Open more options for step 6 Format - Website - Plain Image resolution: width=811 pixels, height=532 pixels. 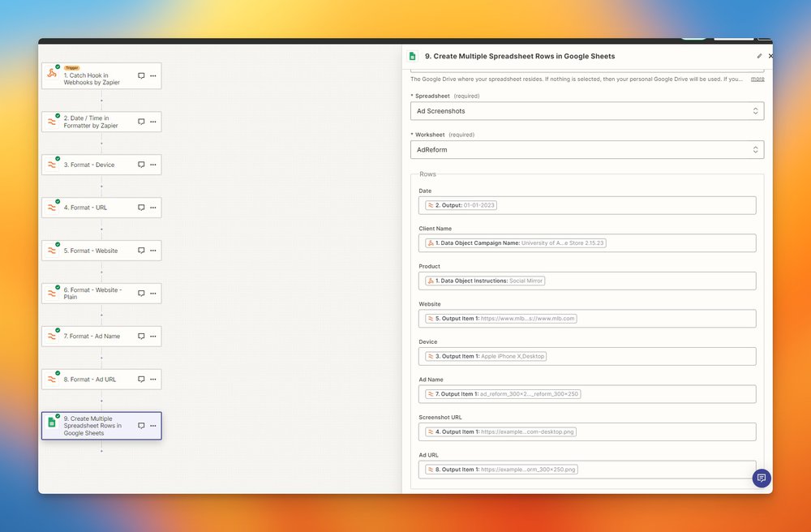pyautogui.click(x=153, y=293)
